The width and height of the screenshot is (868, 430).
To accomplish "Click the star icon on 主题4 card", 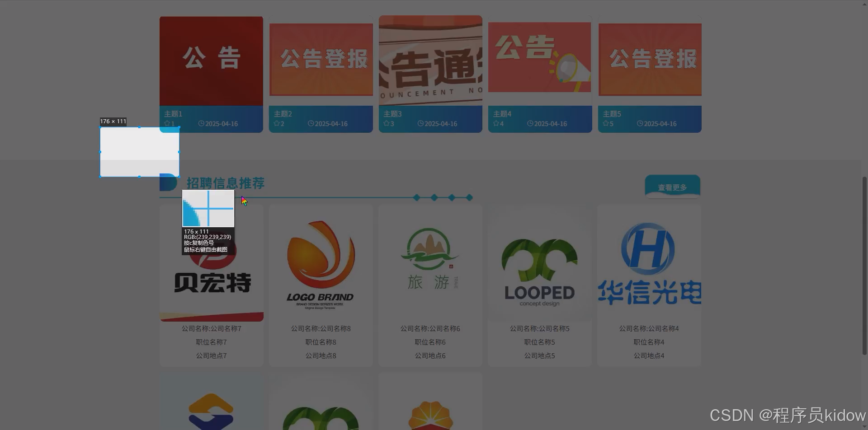I will (x=495, y=123).
